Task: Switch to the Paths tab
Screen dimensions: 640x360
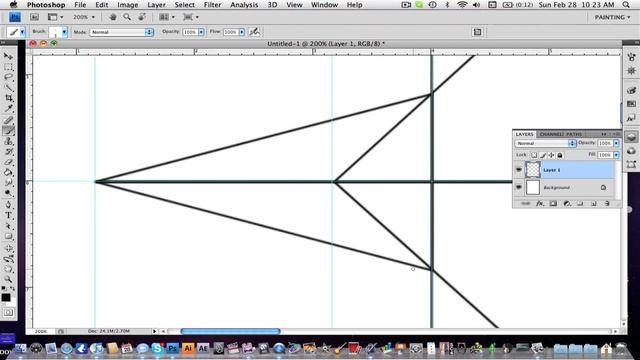Action: tap(574, 134)
